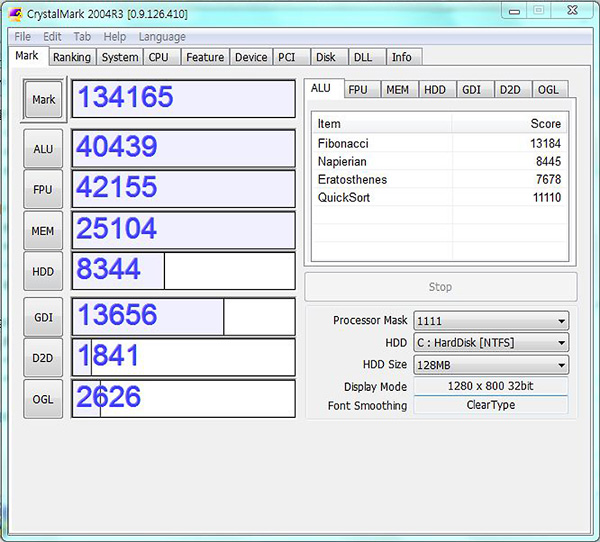Click the Score column header
The image size is (600, 542).
tap(509, 124)
